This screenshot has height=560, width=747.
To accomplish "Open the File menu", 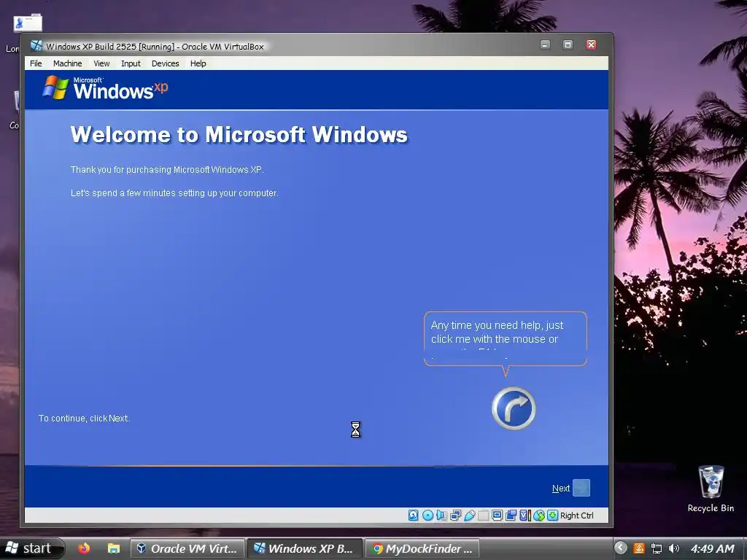I will point(36,63).
